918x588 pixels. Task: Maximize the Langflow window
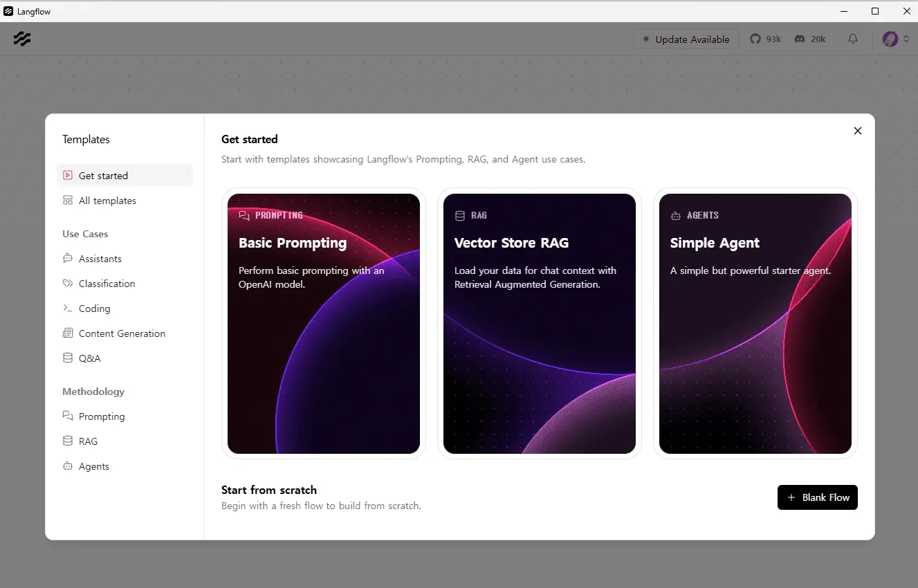[x=875, y=11]
